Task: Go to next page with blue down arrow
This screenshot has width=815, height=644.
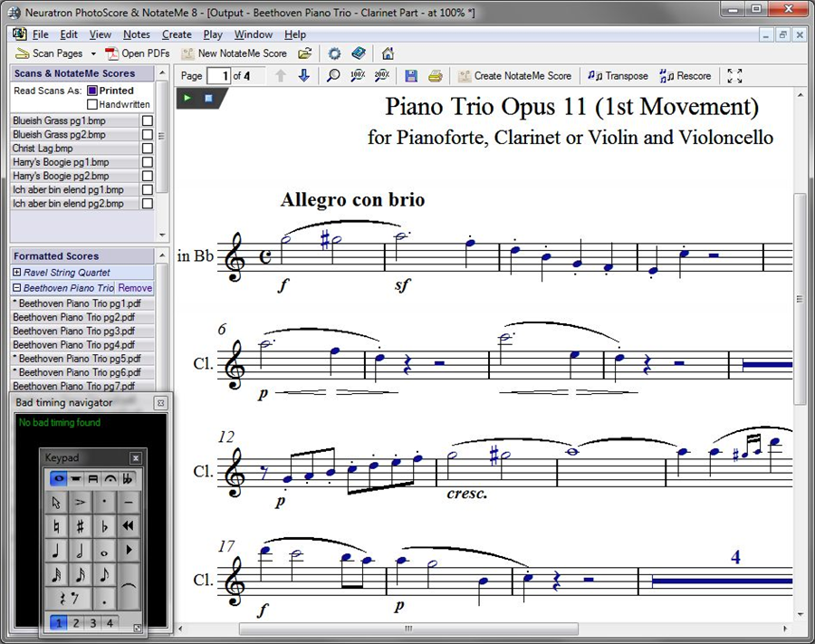Action: pos(304,76)
